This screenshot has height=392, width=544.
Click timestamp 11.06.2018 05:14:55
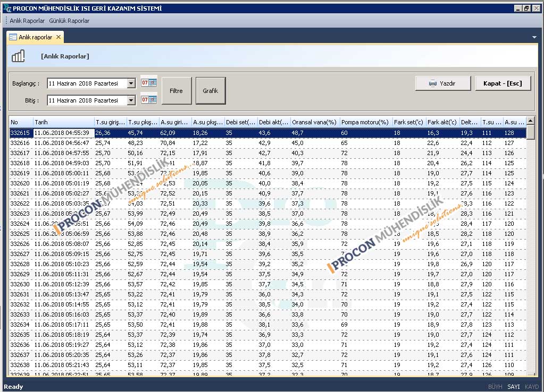[62, 304]
